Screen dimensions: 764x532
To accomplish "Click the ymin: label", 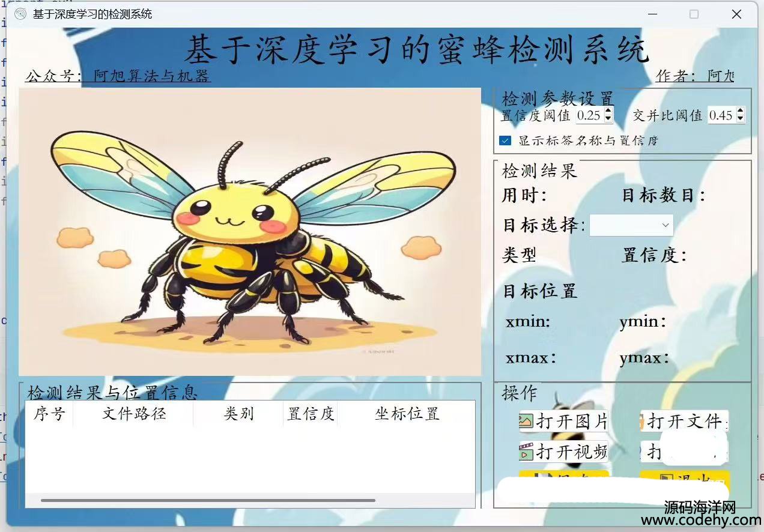I will [643, 322].
